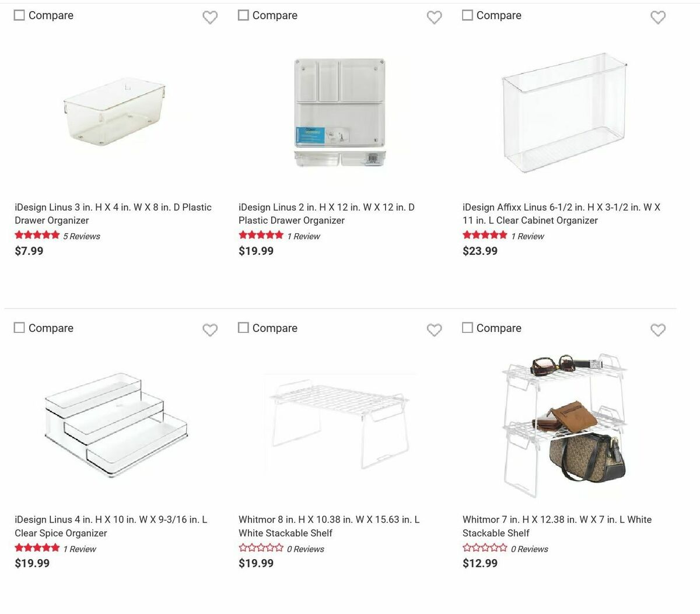Toggle Compare for the Whitmor 8 in. shelf

click(x=243, y=328)
